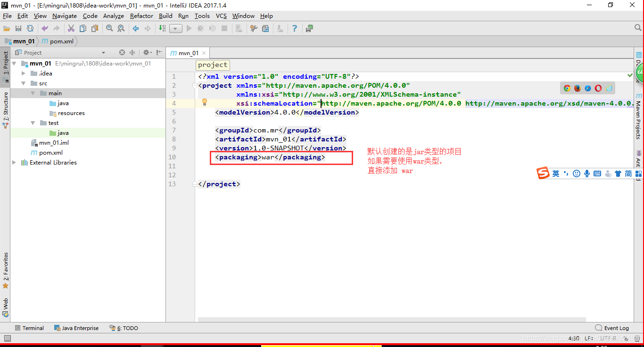Image resolution: width=644 pixels, height=347 pixels.
Task: Collapse the main folder
Action: click(33, 93)
